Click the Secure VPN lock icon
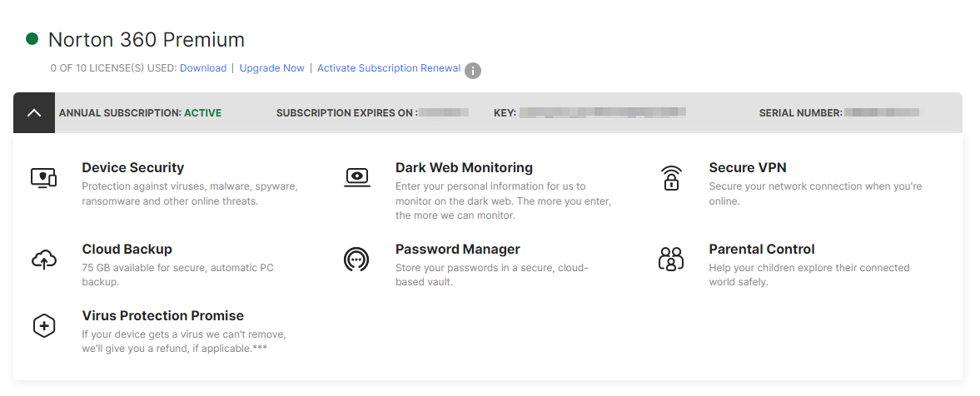 (x=670, y=177)
